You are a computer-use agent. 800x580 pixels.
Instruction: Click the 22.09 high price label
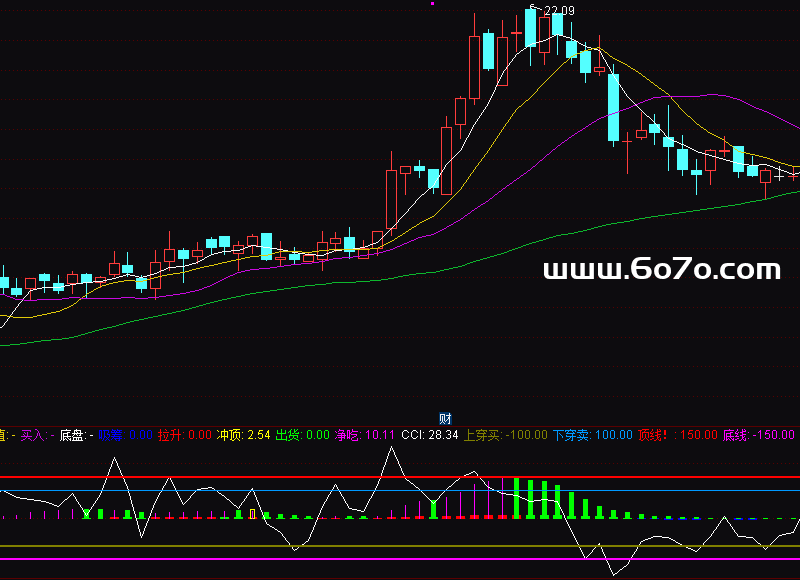558,11
